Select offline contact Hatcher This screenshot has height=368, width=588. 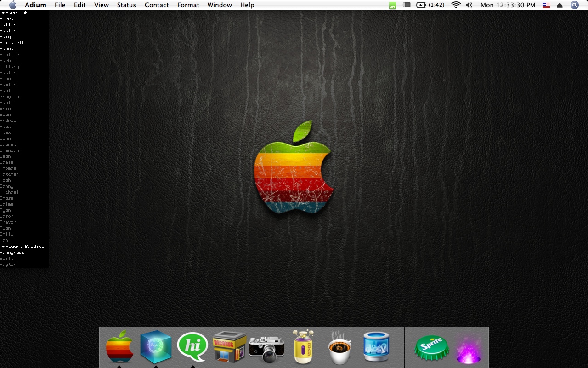pos(10,174)
